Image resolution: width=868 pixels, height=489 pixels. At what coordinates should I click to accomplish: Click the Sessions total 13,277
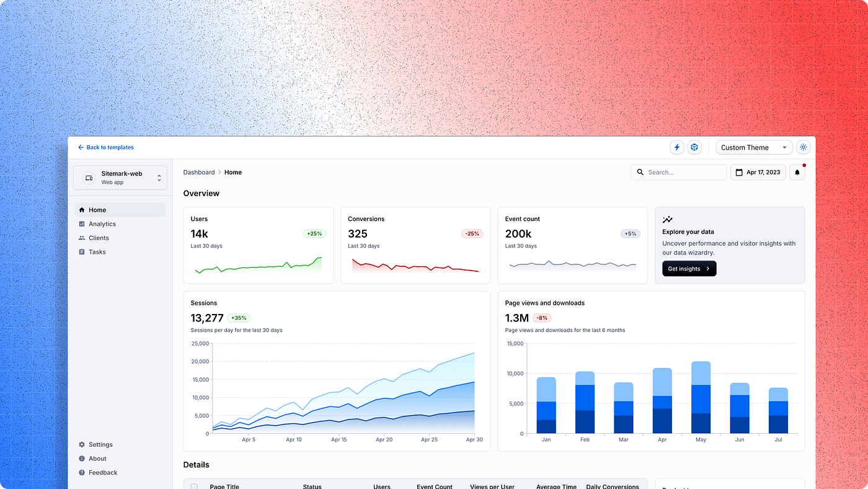coord(207,318)
